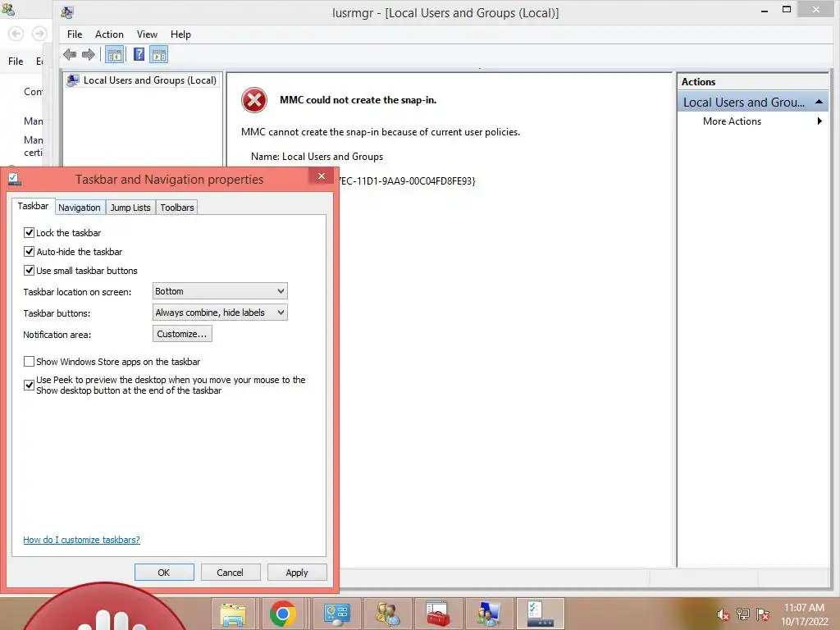Click 'MMC could not create the snap-in.' heading
Screen dimensions: 840x630
pyautogui.click(x=358, y=100)
